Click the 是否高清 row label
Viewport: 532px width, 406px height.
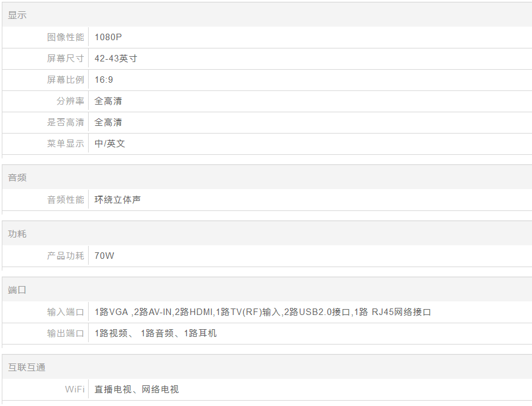pyautogui.click(x=66, y=122)
